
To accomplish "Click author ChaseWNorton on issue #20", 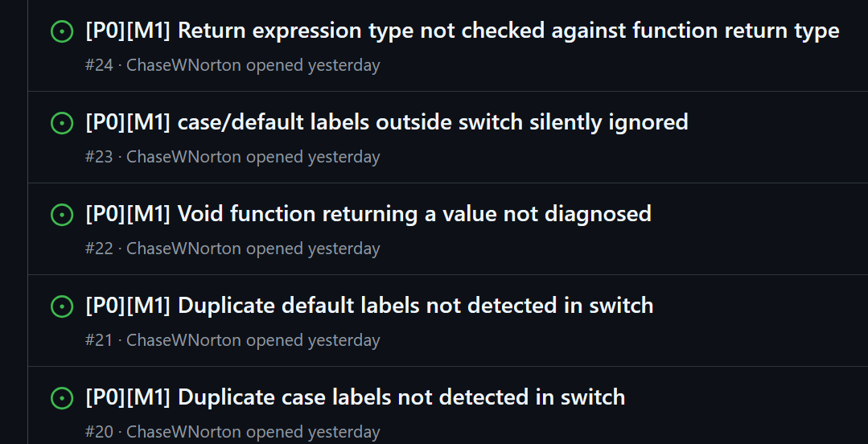I will tap(183, 432).
